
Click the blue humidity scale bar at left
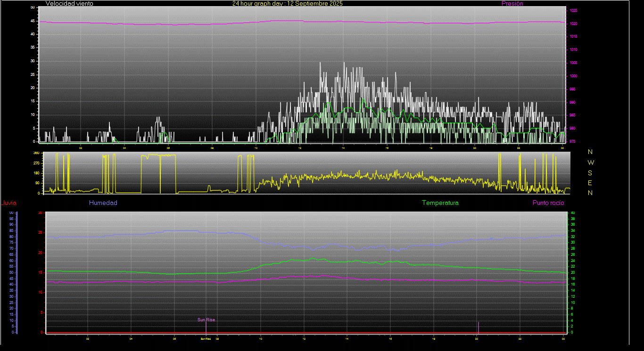pyautogui.click(x=17, y=272)
